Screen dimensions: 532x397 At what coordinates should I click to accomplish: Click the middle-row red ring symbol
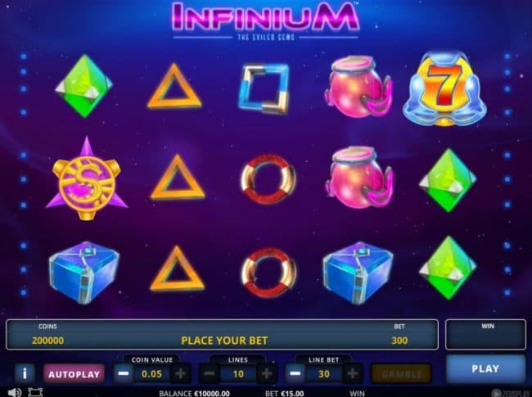[268, 178]
